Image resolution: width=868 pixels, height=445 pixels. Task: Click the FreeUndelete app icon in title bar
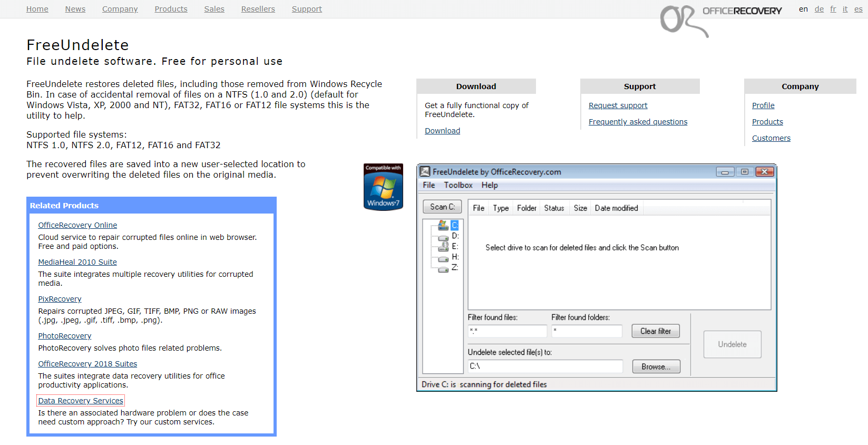point(425,171)
